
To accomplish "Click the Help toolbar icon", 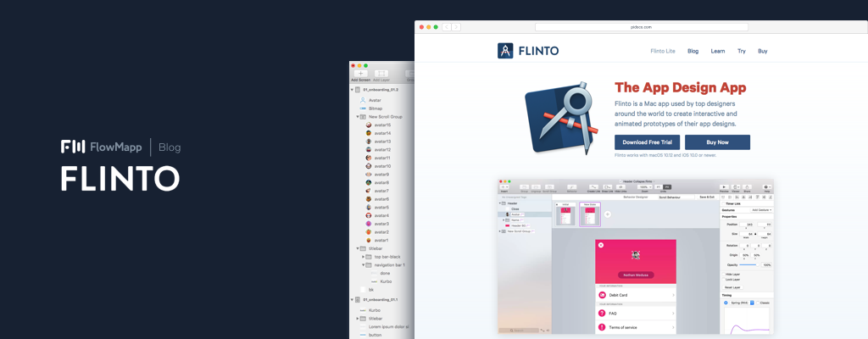I will coord(766,186).
